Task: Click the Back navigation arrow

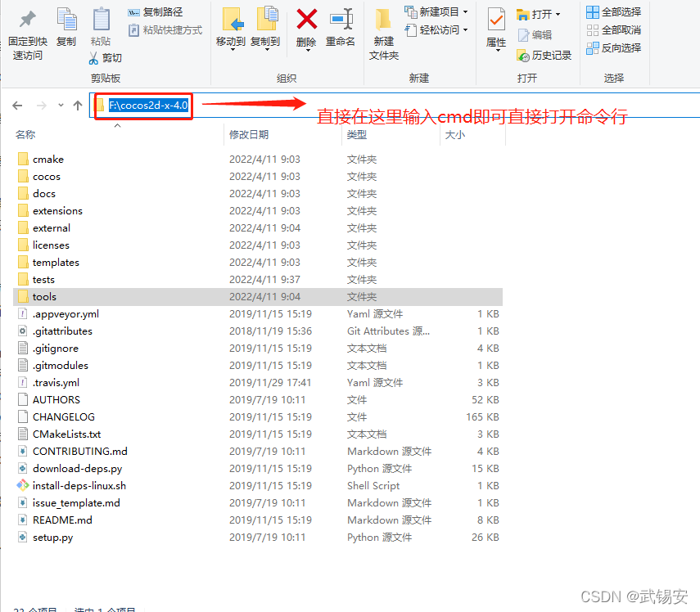Action: [17, 106]
